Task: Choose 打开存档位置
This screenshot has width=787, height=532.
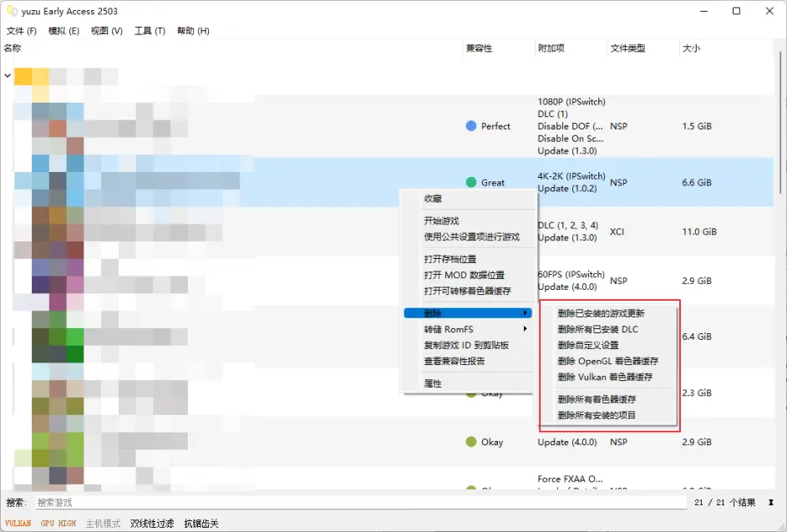Action: pyautogui.click(x=449, y=259)
